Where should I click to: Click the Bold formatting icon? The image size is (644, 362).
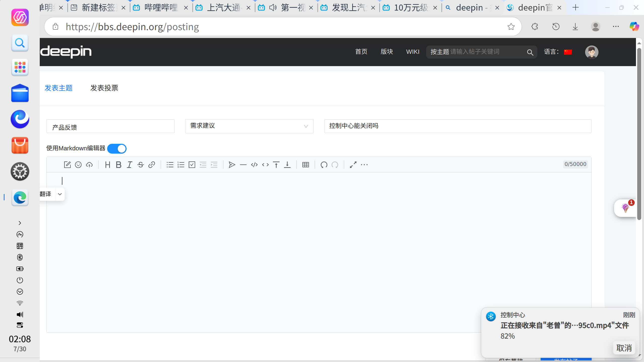pos(118,165)
